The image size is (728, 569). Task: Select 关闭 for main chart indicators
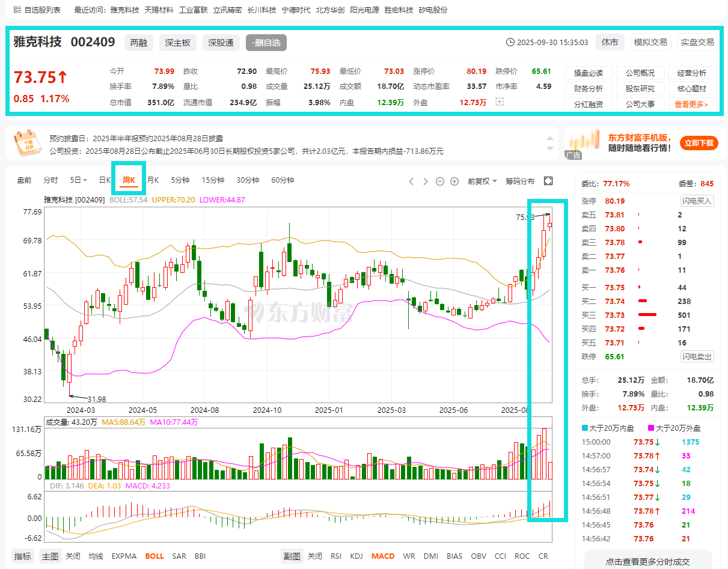tap(73, 556)
